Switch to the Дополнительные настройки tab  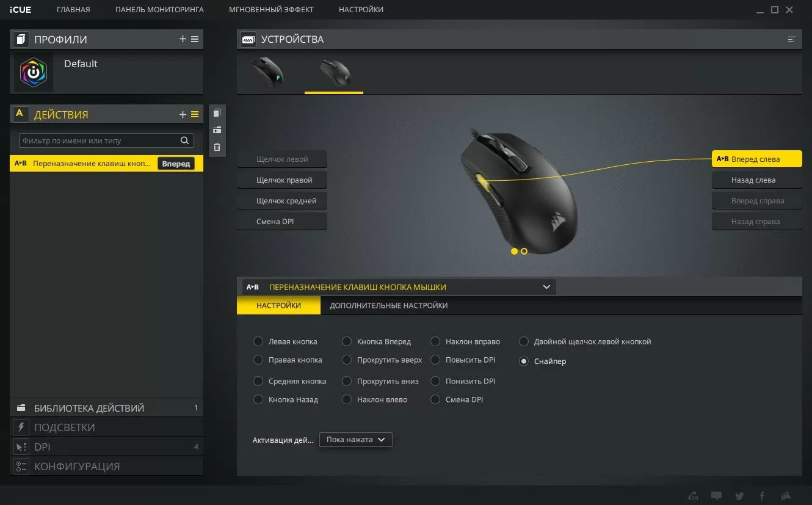tap(389, 305)
